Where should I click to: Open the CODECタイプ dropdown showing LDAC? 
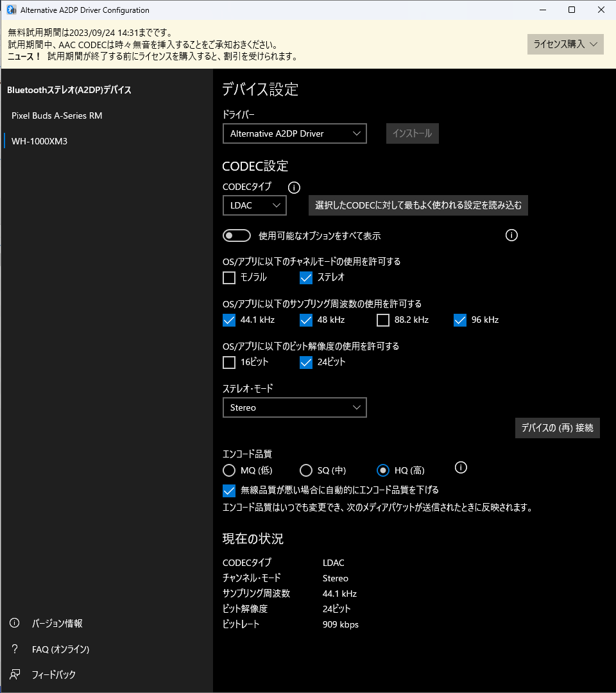[254, 205]
